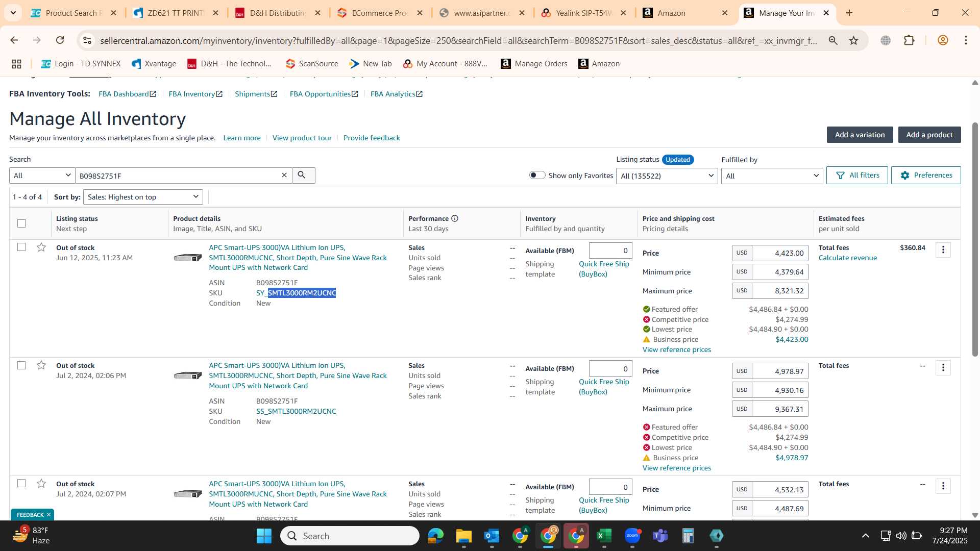Open the Chrome three-dot menu

(966, 40)
